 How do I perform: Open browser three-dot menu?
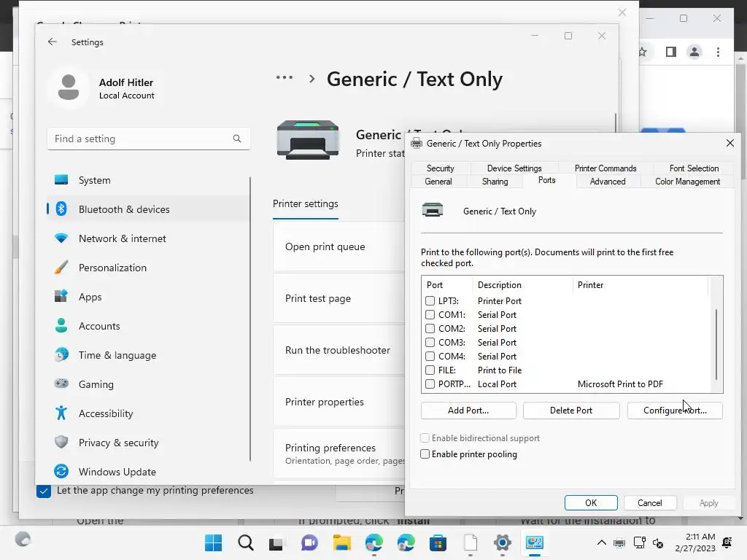point(718,52)
